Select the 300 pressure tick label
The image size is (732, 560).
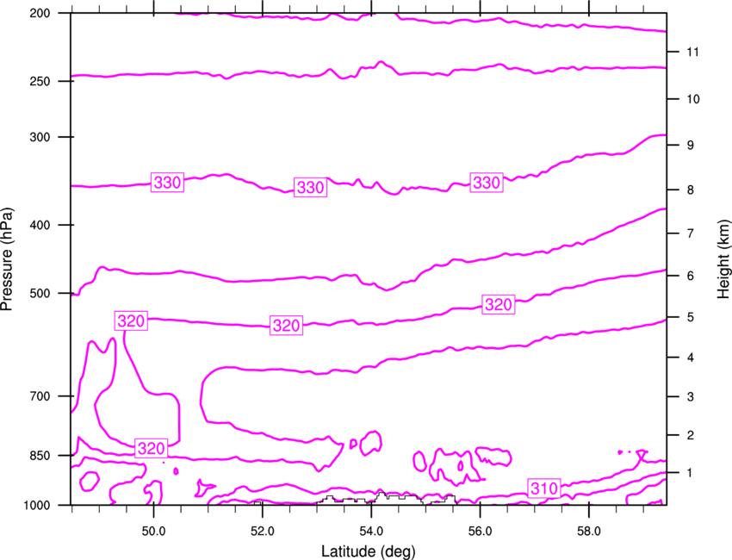[40, 137]
